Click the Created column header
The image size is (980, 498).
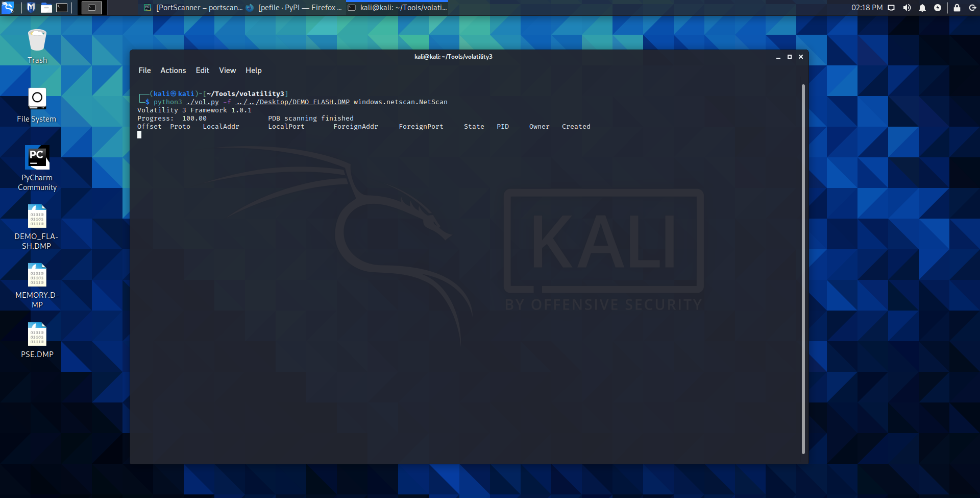tap(576, 127)
